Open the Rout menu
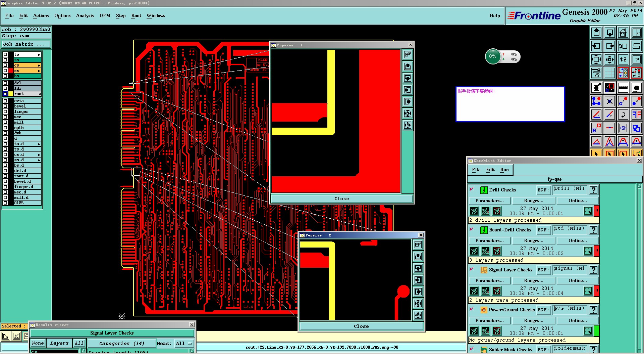This screenshot has width=644, height=354. [136, 16]
